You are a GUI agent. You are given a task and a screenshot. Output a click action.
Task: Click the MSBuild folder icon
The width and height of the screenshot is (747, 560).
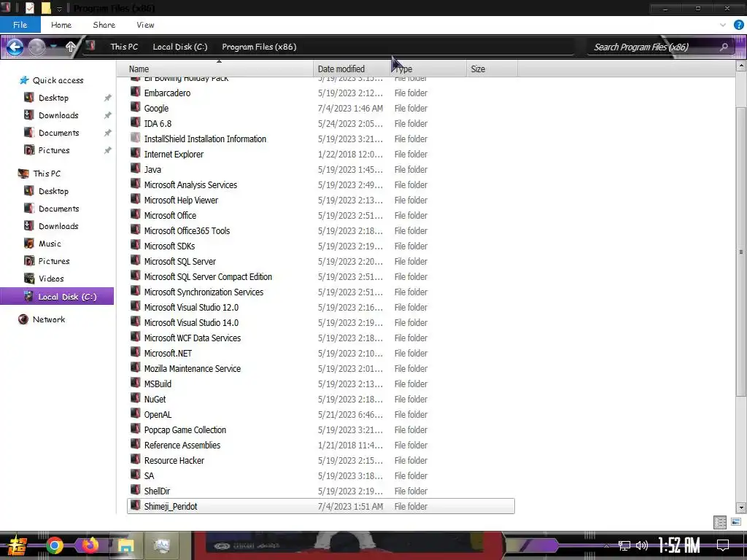135,383
